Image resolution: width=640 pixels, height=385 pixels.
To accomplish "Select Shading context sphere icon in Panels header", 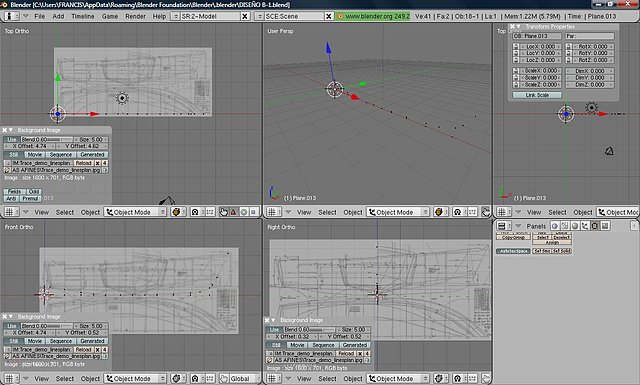I will pos(575,226).
